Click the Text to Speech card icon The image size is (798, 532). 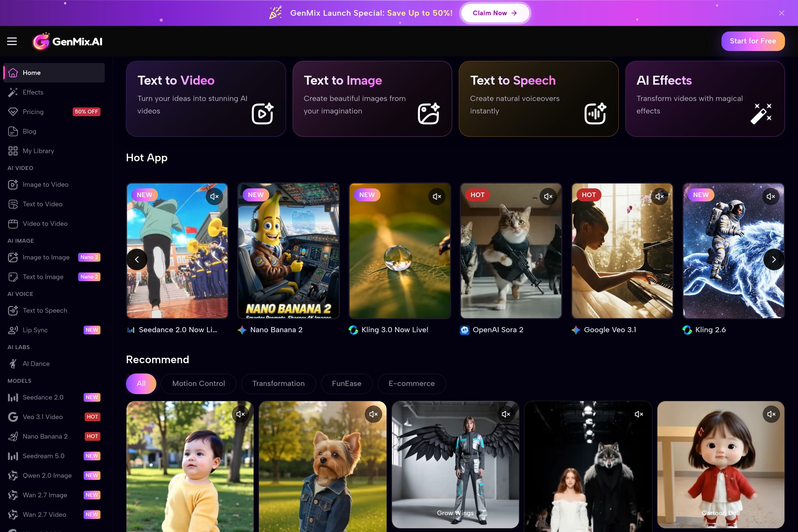click(x=595, y=113)
